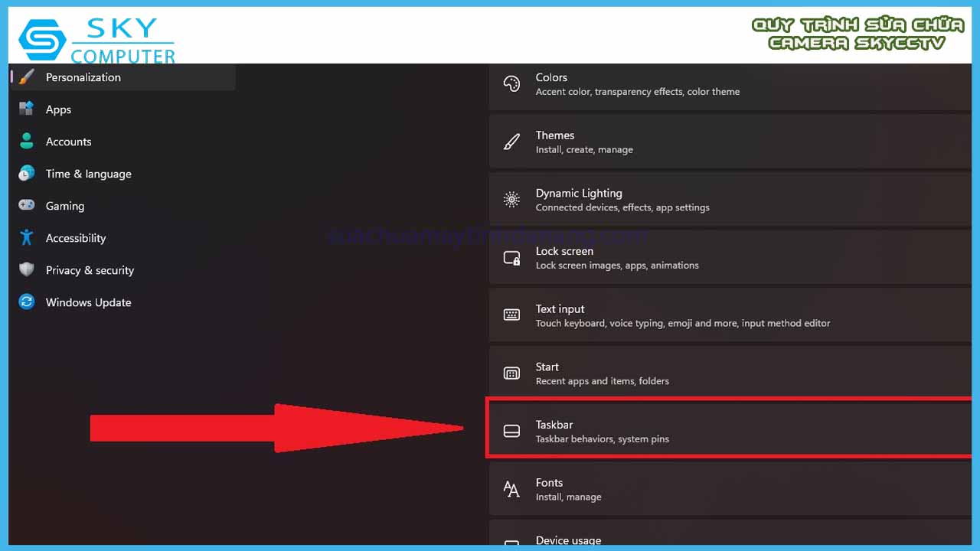
Task: Click the Time & language globe icon
Action: point(27,174)
